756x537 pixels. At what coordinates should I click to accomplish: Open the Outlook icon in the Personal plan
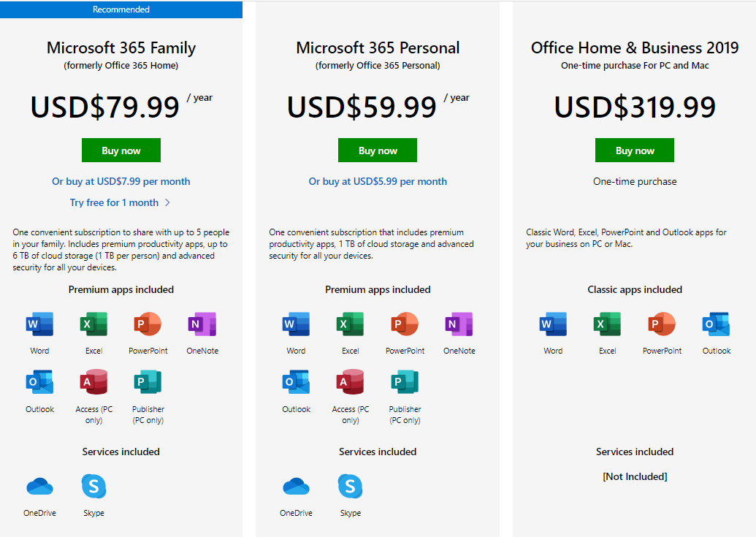(x=296, y=381)
